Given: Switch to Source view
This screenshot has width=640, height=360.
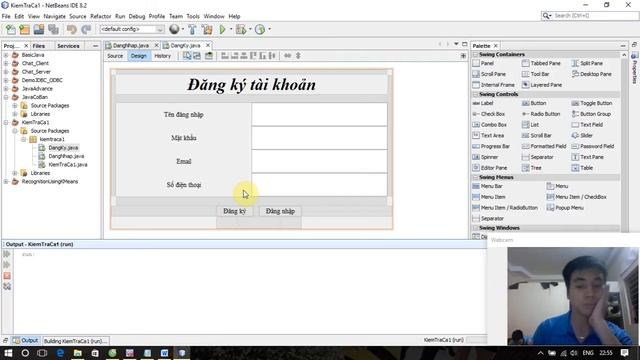Looking at the screenshot, I should (115, 56).
